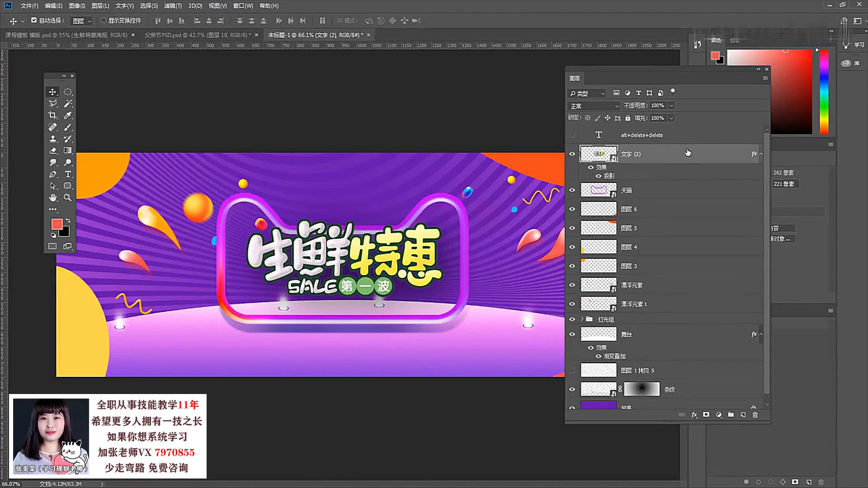This screenshot has width=868, height=488.
Task: Open the 图像(I) menu
Action: (77, 6)
